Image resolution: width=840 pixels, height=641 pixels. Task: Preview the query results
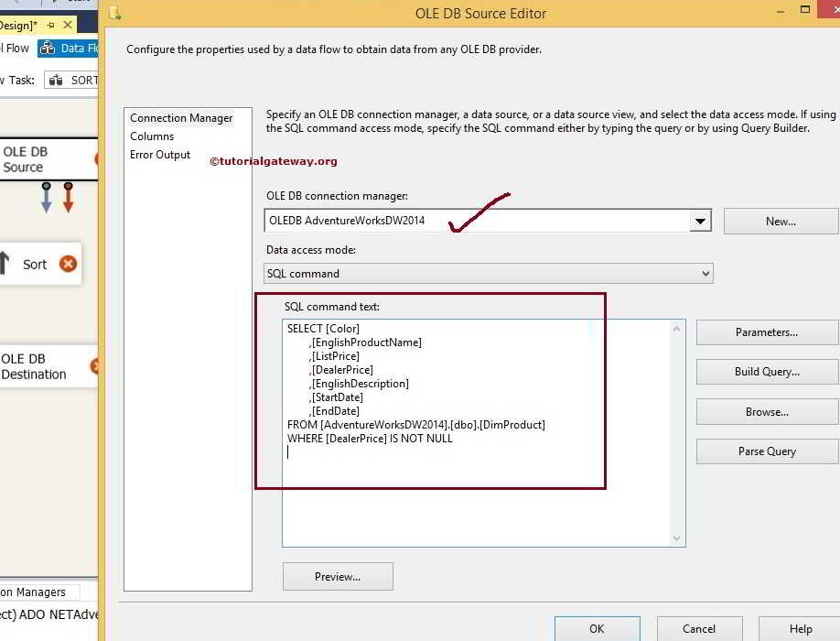point(338,576)
